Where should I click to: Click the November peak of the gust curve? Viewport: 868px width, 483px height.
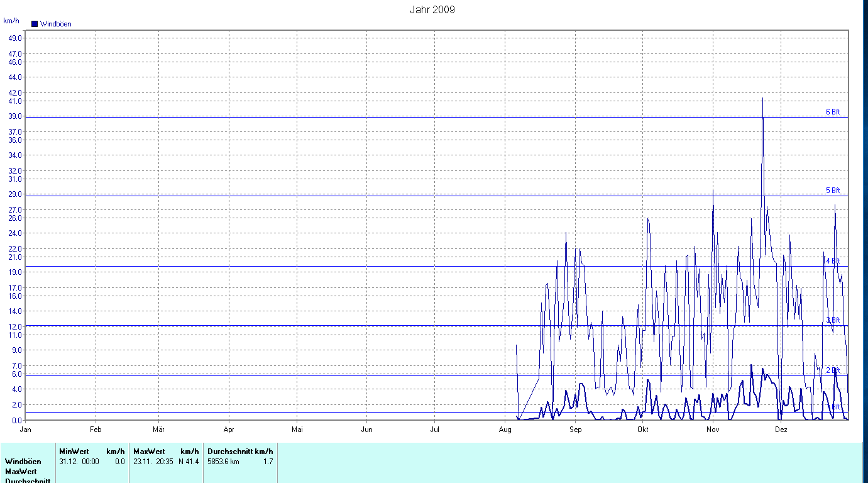click(762, 99)
